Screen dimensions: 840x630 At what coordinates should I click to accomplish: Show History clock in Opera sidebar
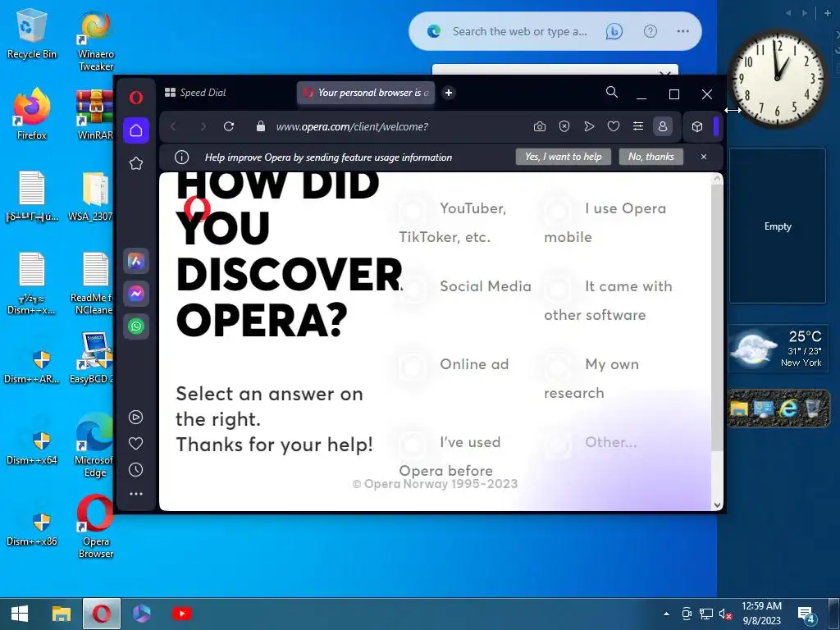coord(136,470)
